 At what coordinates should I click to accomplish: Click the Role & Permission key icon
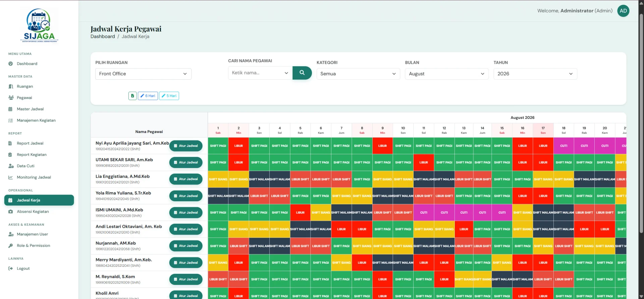(x=11, y=246)
